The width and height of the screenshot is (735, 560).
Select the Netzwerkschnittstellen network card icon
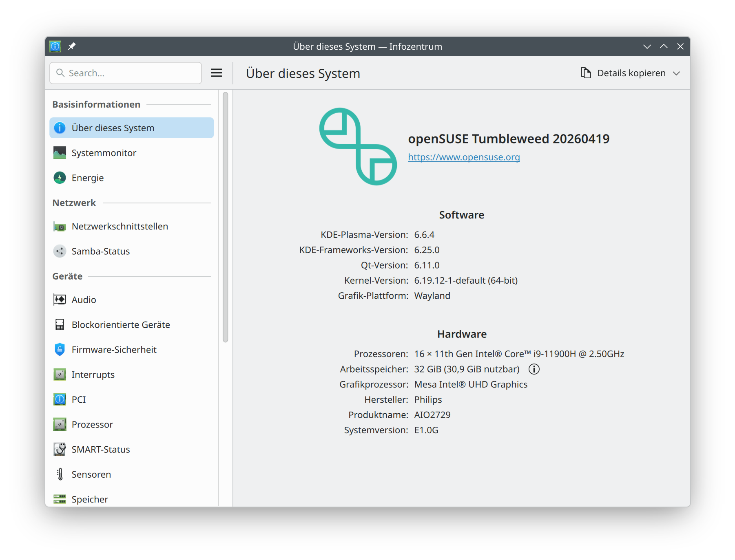pos(60,227)
